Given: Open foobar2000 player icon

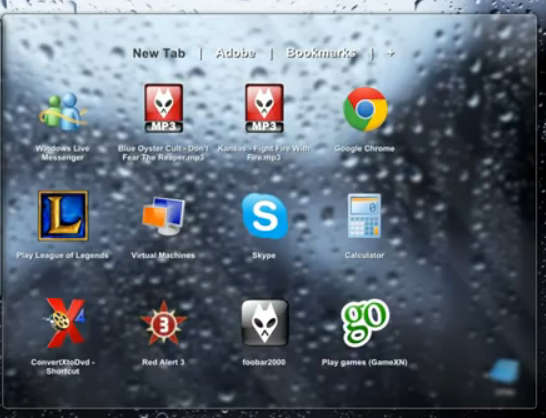Looking at the screenshot, I should [x=265, y=323].
